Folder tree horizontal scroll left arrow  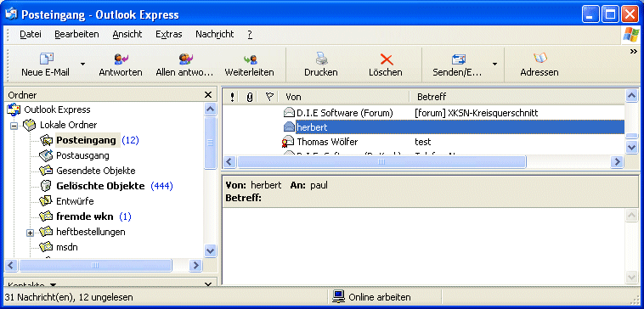(x=11, y=265)
